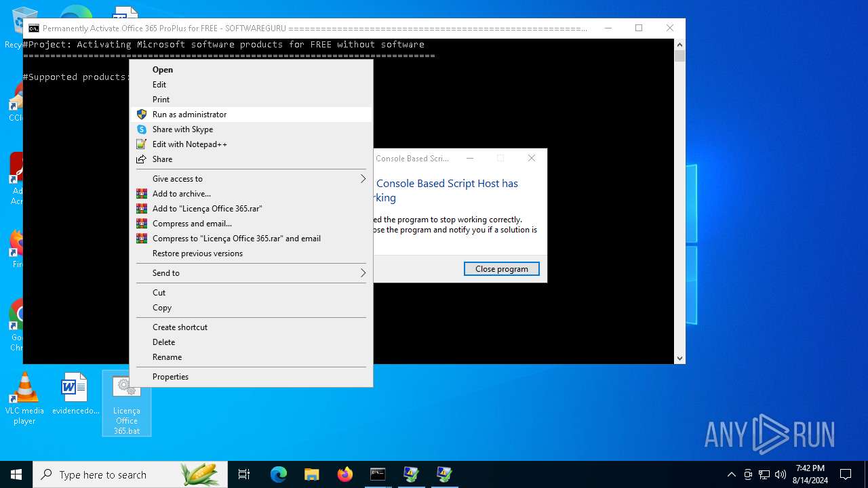Open Properties from the context menu

point(251,377)
